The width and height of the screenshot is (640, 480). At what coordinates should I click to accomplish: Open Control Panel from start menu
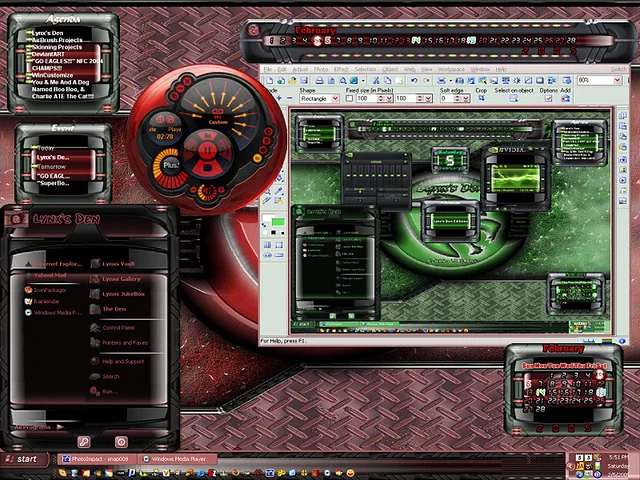tap(113, 327)
